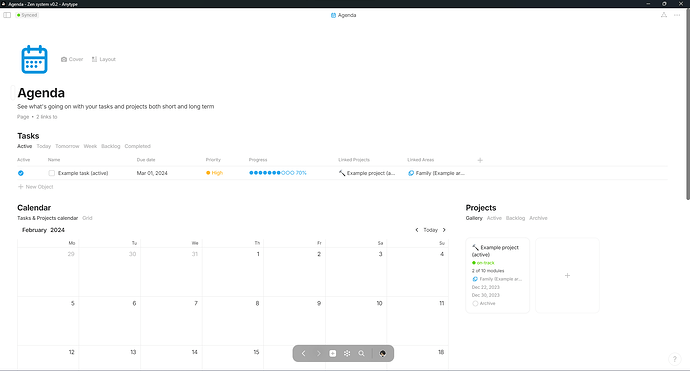The height and width of the screenshot is (371, 690).
Task: Switch to the Backlog tasks view
Action: tap(110, 146)
